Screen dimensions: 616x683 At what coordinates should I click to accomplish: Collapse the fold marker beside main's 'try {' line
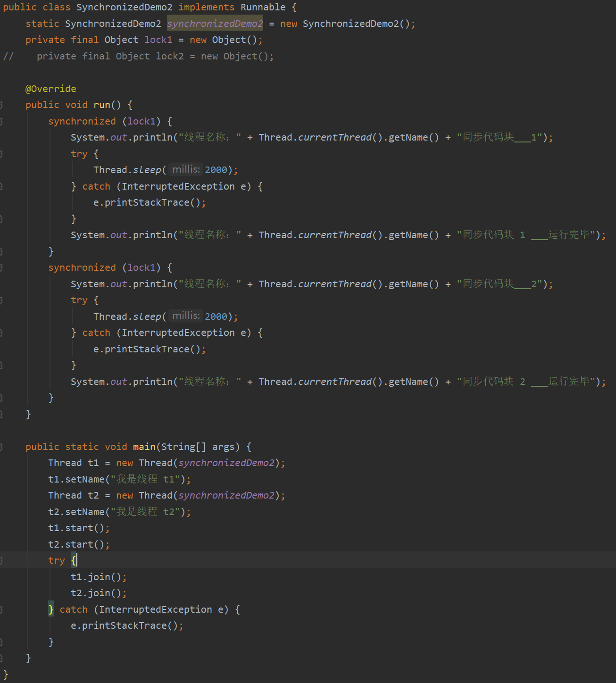(1, 561)
